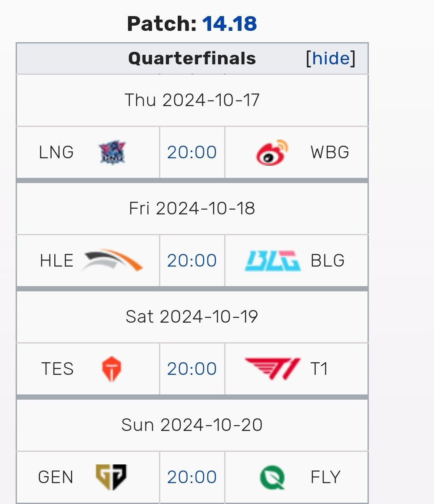Hide the Quarterfinals table
The width and height of the screenshot is (434, 504).
[331, 58]
